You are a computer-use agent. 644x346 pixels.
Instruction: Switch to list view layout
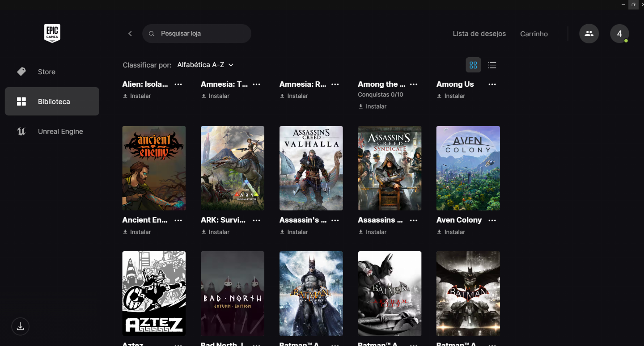tap(492, 65)
